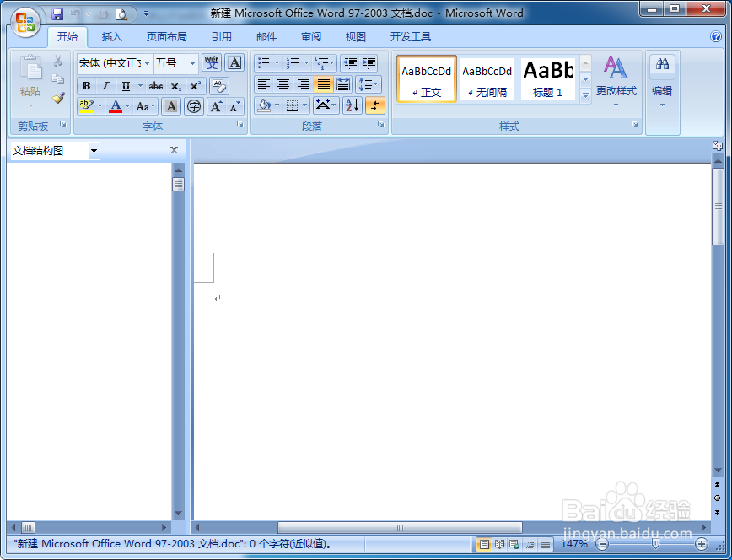Apply superscript formatting
Screen dimensions: 732x560
pyautogui.click(x=195, y=86)
